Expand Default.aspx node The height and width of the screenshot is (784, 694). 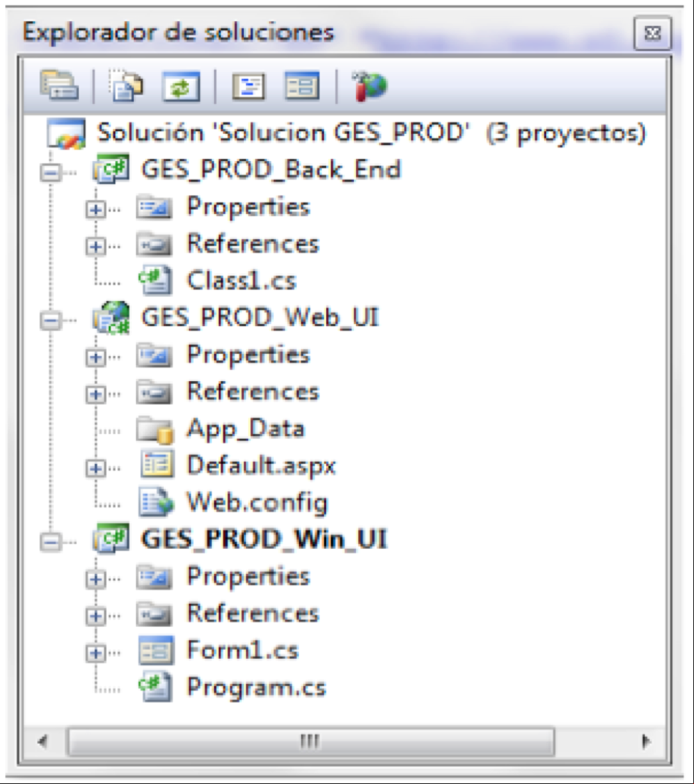pyautogui.click(x=95, y=469)
